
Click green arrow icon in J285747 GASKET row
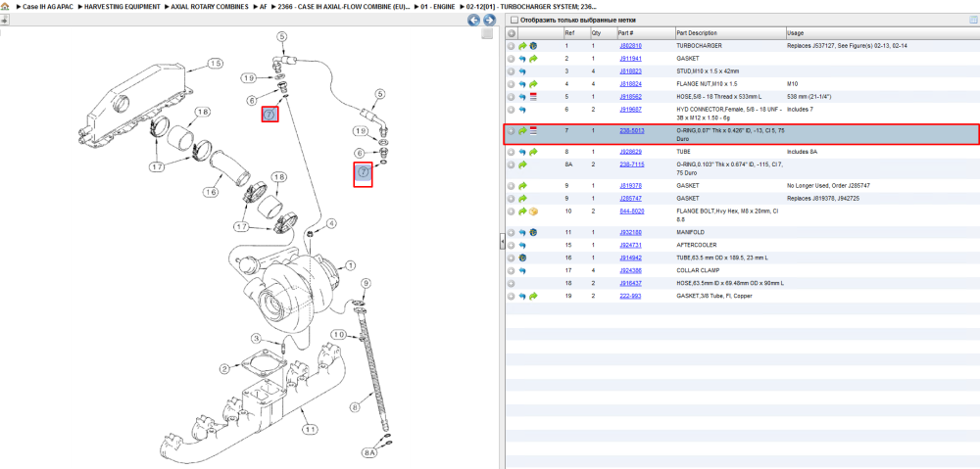click(x=522, y=198)
